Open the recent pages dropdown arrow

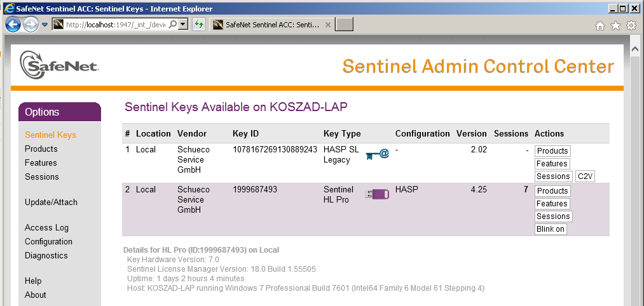coord(45,25)
